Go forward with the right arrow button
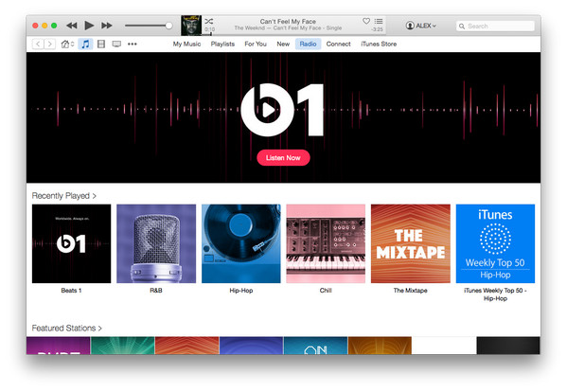The image size is (567, 392). coord(50,45)
